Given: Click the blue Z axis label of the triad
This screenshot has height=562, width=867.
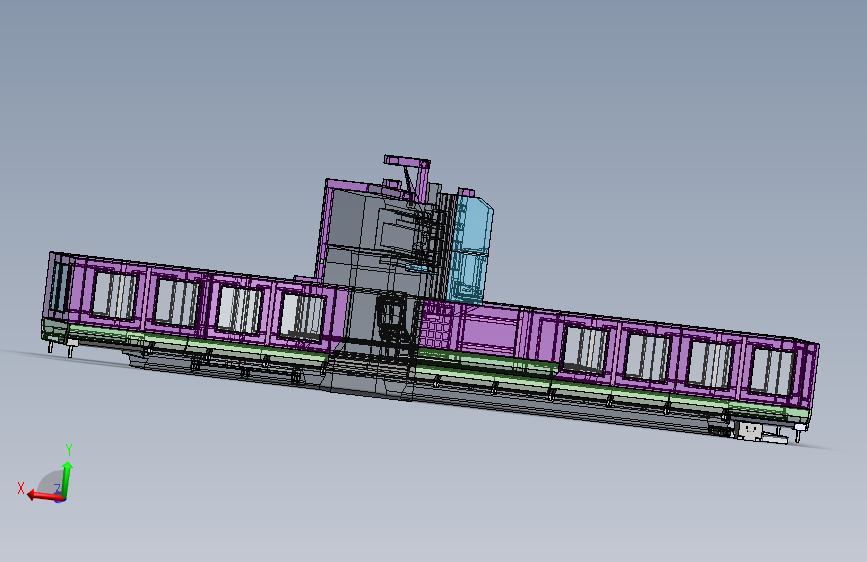Looking at the screenshot, I should click(x=56, y=489).
